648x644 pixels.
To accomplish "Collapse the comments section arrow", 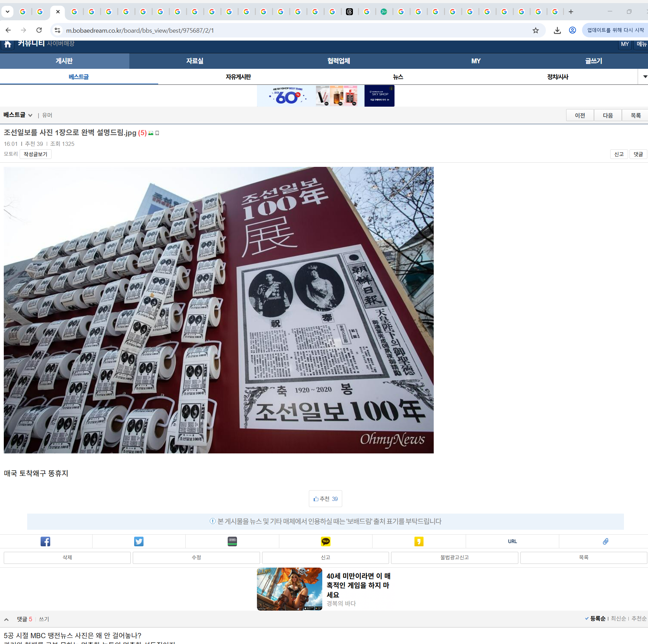I will tap(7, 619).
